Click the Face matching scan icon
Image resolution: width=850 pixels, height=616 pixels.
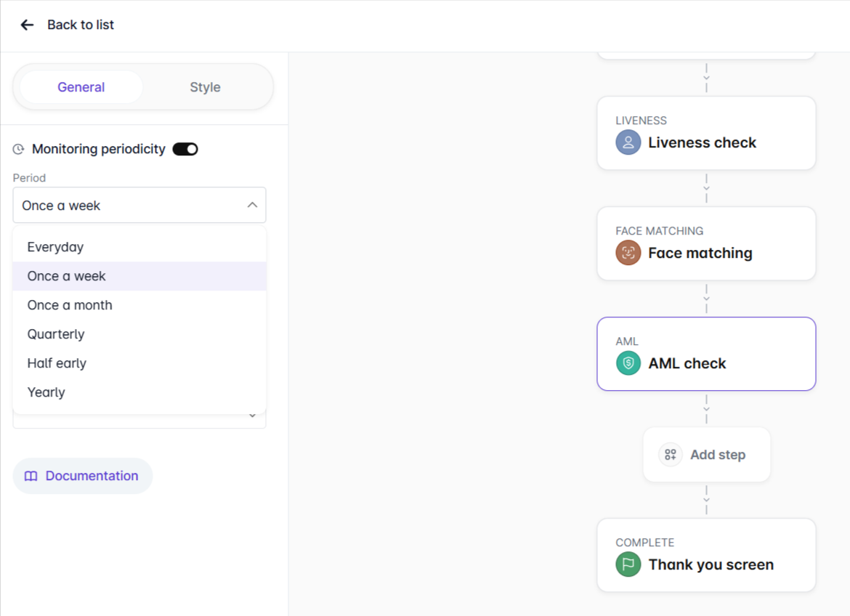(628, 253)
